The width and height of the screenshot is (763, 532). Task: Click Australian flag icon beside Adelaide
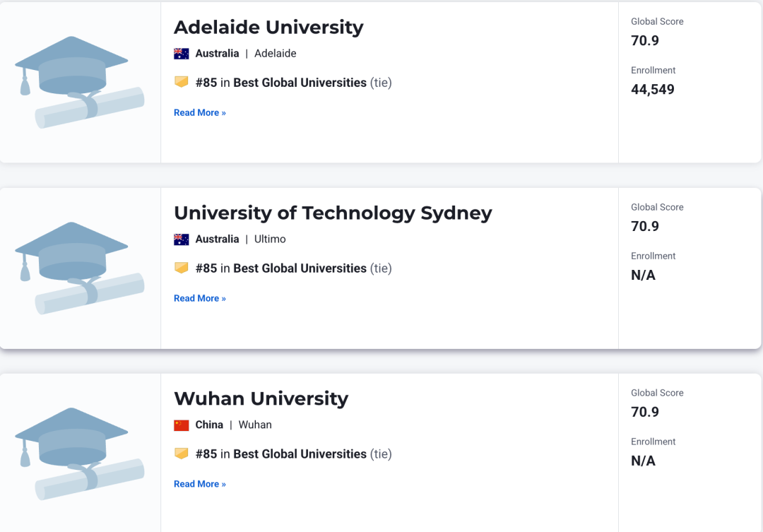click(x=181, y=54)
